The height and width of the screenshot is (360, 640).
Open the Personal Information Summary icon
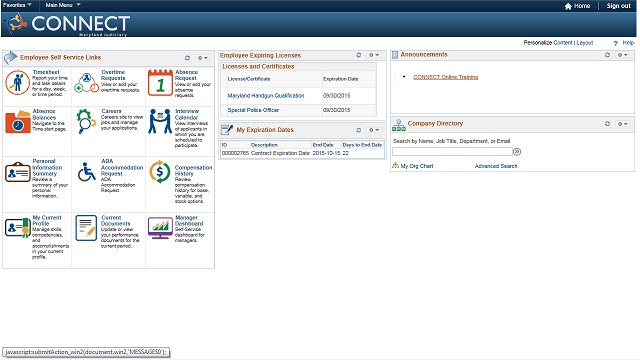[18, 172]
